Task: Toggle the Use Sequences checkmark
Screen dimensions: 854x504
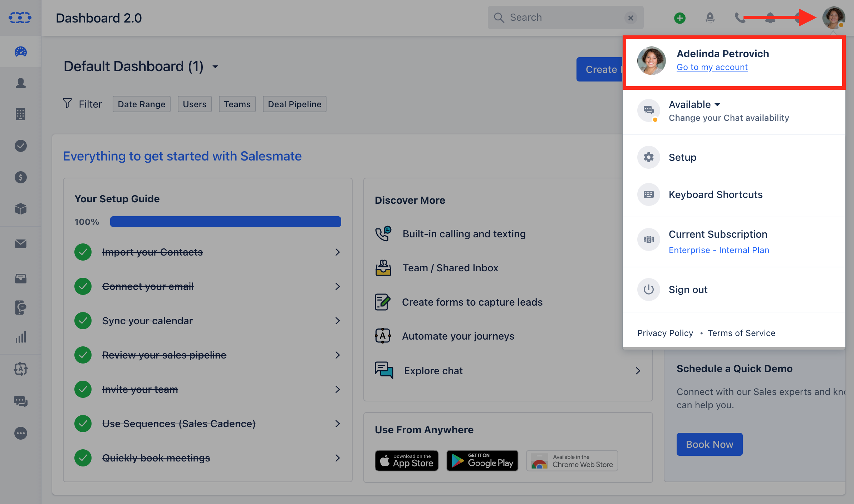Action: pos(83,424)
